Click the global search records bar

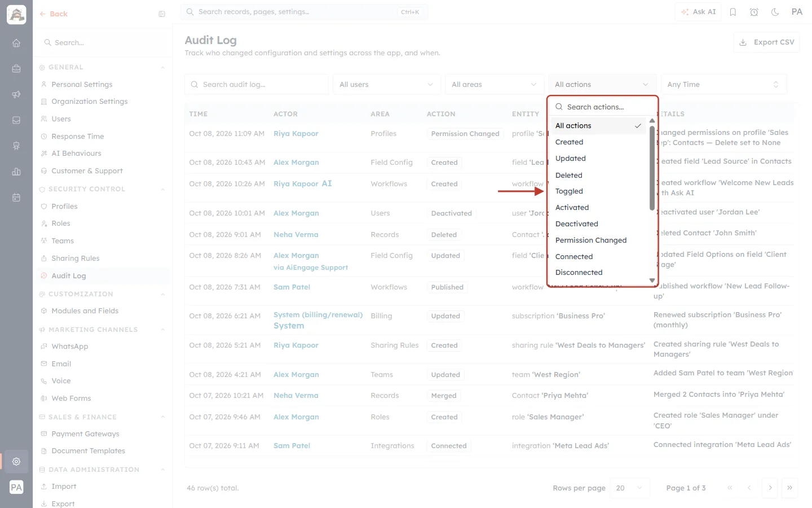pyautogui.click(x=304, y=12)
